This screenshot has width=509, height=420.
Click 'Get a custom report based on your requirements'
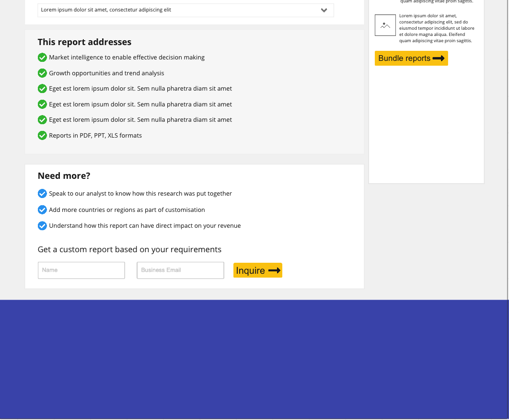coord(129,249)
